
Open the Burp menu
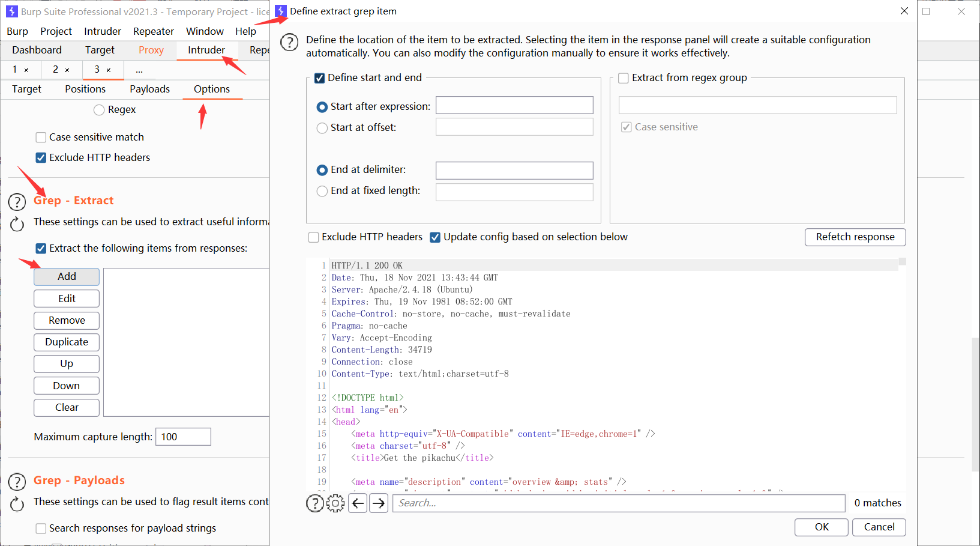point(17,31)
